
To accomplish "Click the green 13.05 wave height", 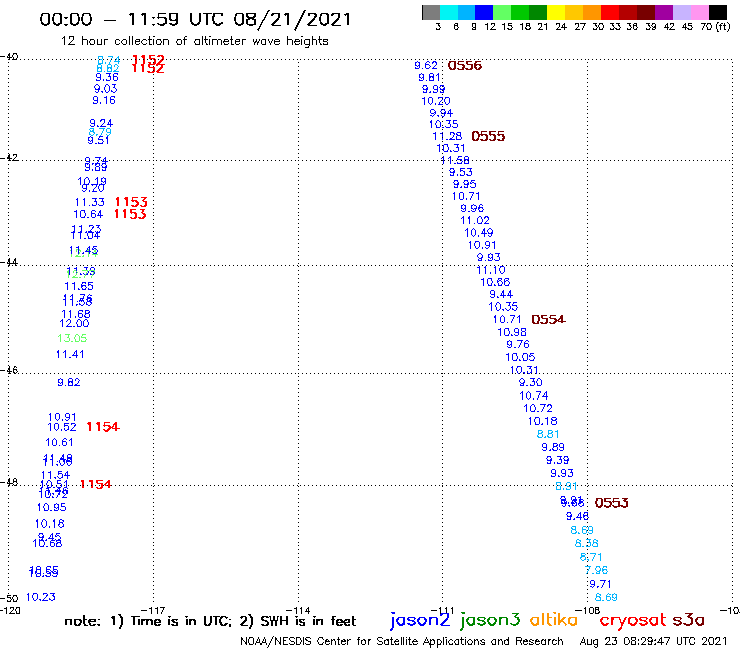I will tap(72, 338).
